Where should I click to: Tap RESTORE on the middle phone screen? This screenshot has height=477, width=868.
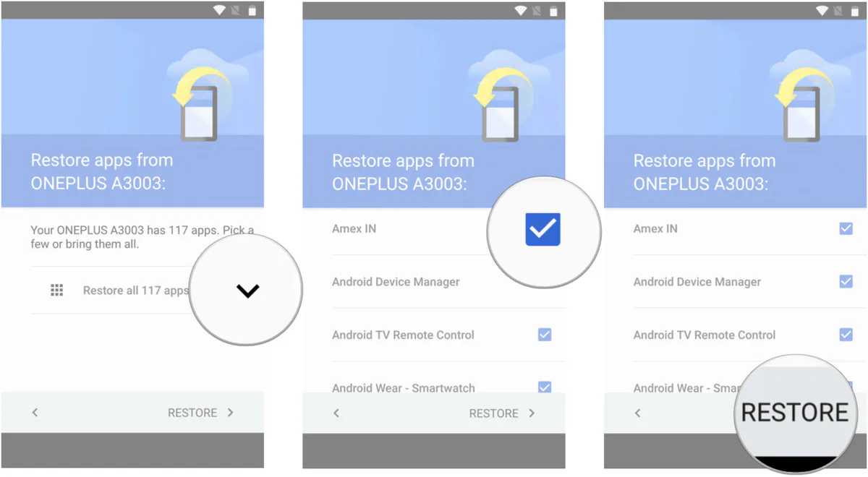tap(493, 413)
